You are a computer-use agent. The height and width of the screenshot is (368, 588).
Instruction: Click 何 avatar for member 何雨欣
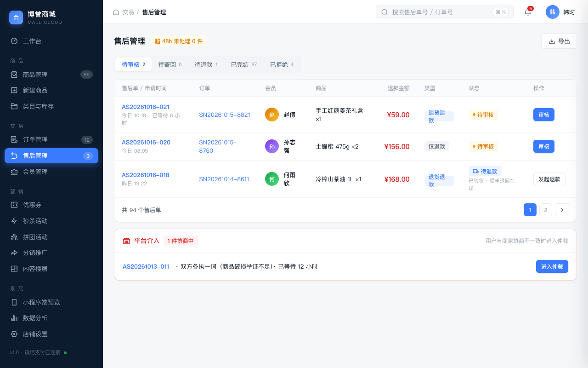[272, 179]
